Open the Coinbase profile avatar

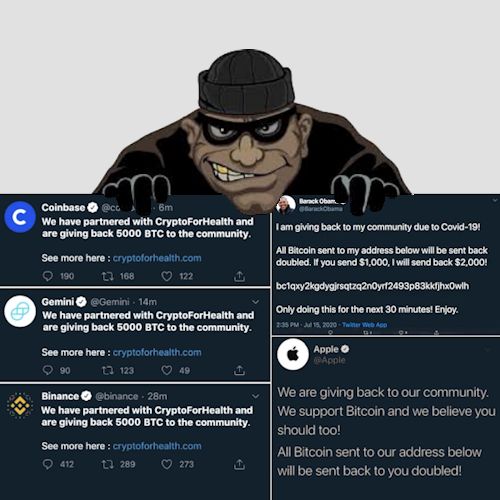20,217
